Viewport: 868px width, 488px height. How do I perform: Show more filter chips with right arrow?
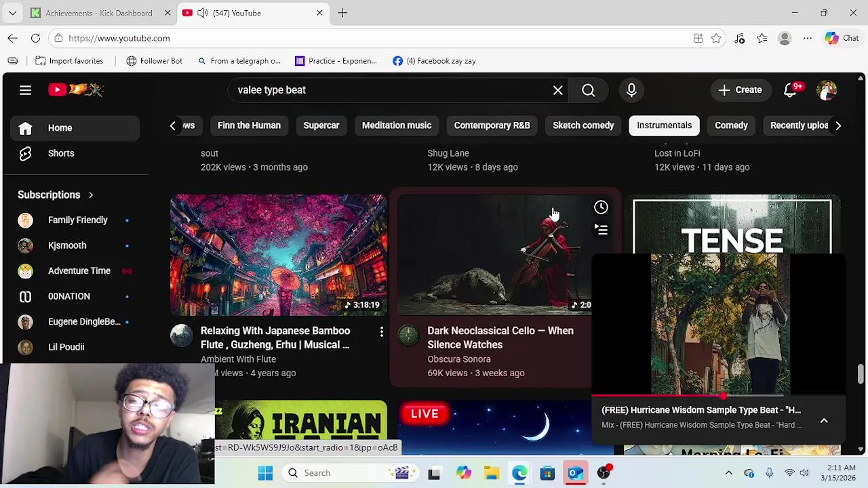click(837, 125)
